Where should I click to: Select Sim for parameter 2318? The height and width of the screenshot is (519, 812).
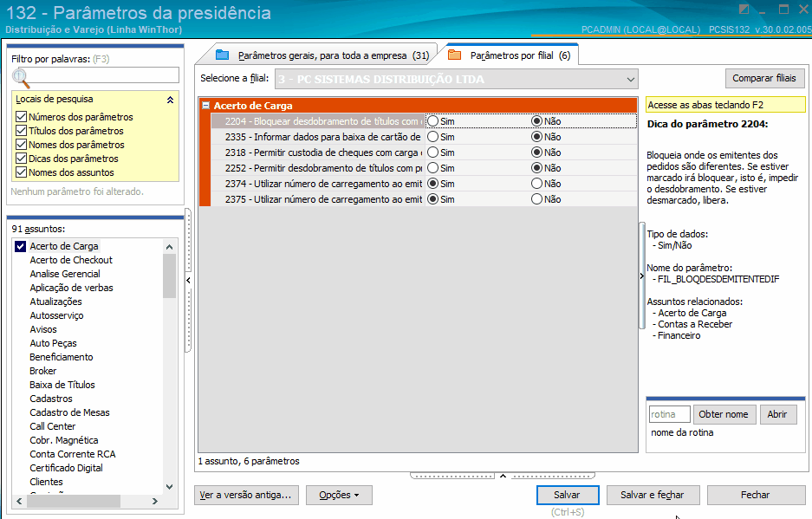[x=433, y=152]
